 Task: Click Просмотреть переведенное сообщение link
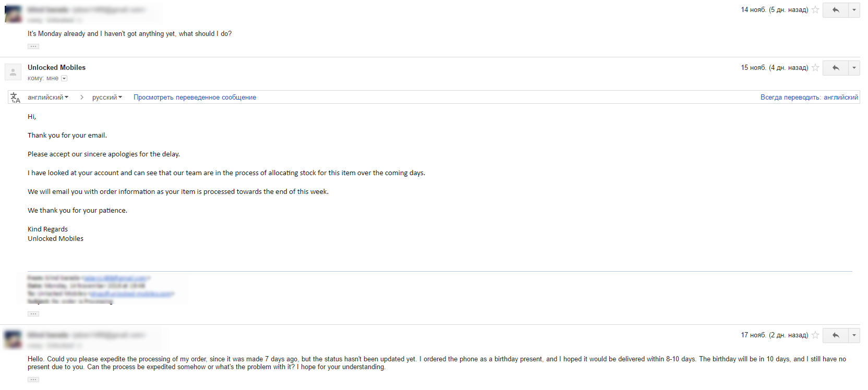[x=195, y=97]
